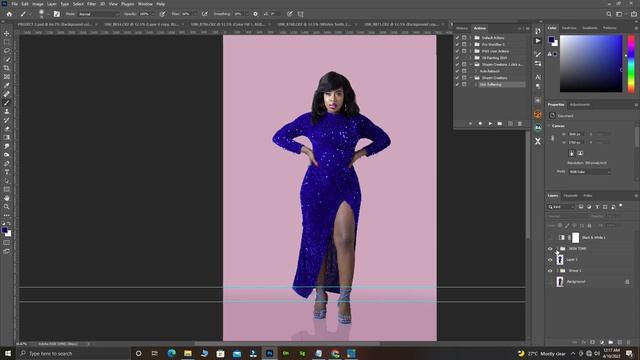Screen dimensions: 640x360
Task: Toggle Skin Softening action checkmark
Action: pyautogui.click(x=457, y=84)
